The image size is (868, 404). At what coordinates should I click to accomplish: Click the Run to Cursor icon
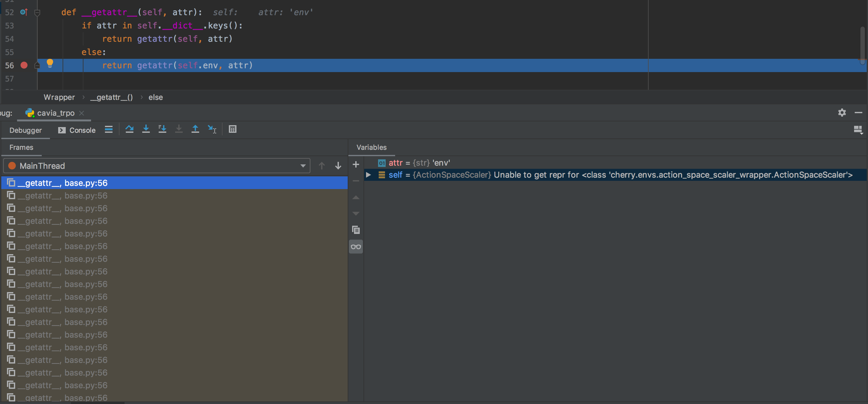pos(212,129)
